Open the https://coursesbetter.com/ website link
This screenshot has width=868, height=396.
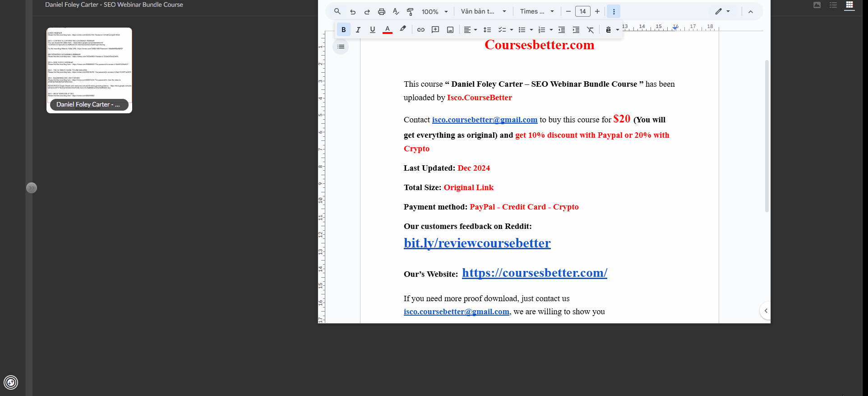534,273
